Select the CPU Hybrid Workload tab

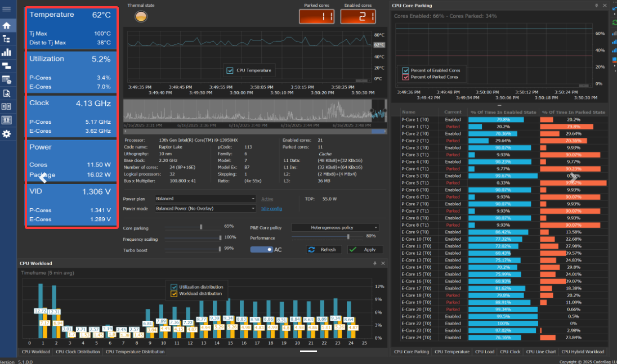584,352
